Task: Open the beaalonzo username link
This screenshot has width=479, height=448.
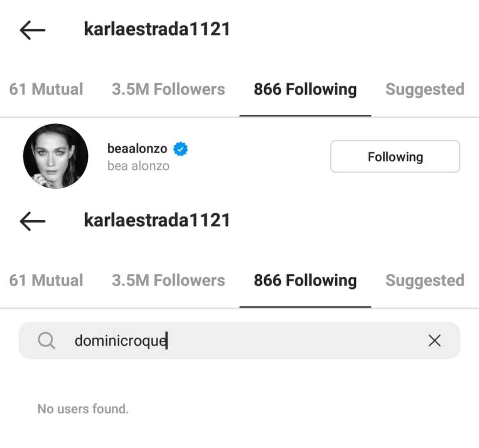Action: tap(137, 149)
